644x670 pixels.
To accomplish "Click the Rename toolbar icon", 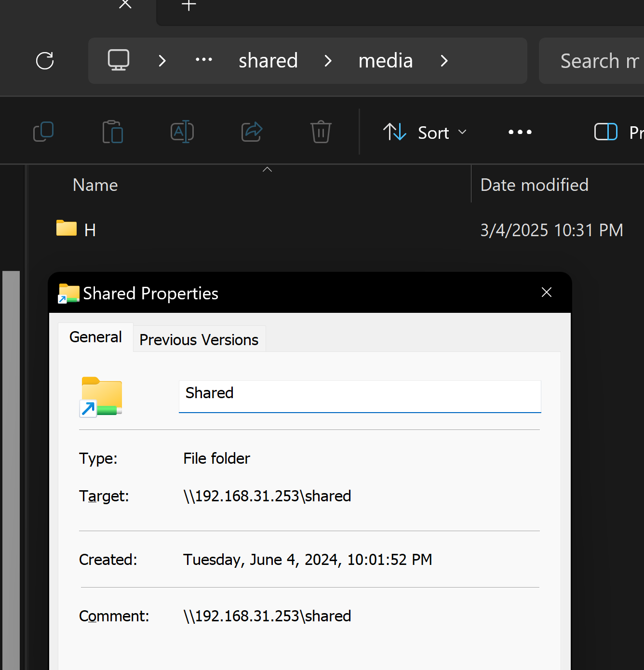I will (182, 132).
